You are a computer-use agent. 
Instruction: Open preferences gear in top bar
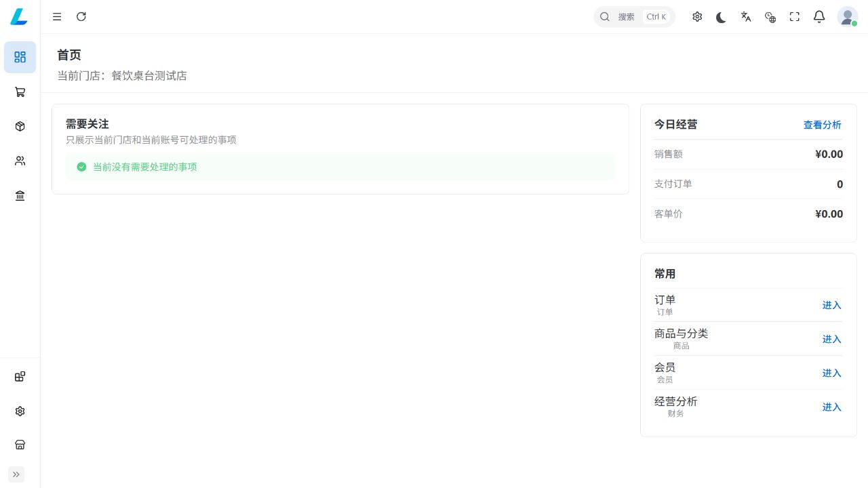tap(697, 17)
